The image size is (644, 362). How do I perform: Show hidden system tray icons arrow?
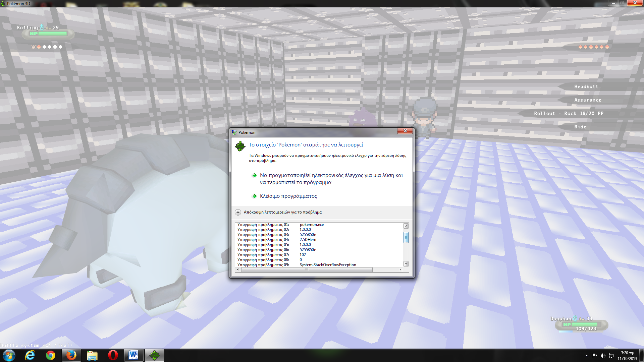point(587,356)
